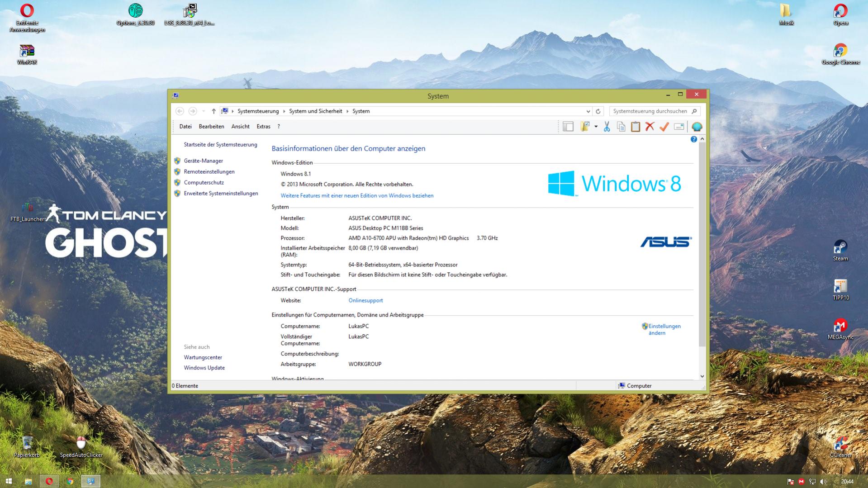Image resolution: width=868 pixels, height=488 pixels.
Task: Click the MEGAsync desktop icon
Action: tap(840, 329)
